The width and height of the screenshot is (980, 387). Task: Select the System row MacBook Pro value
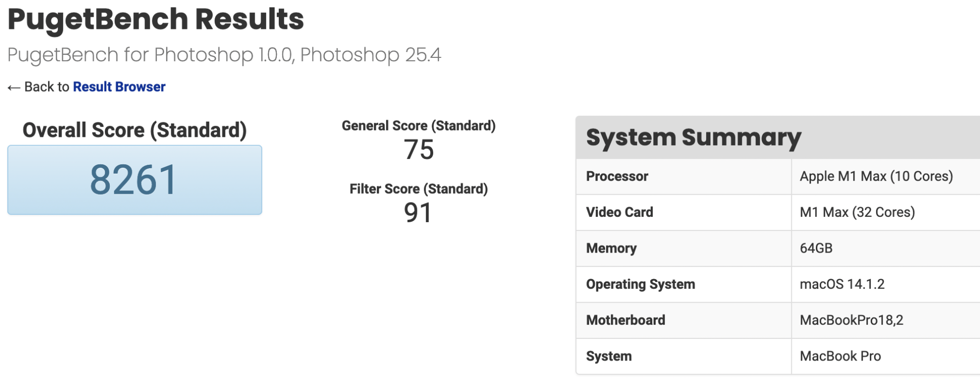coord(840,356)
